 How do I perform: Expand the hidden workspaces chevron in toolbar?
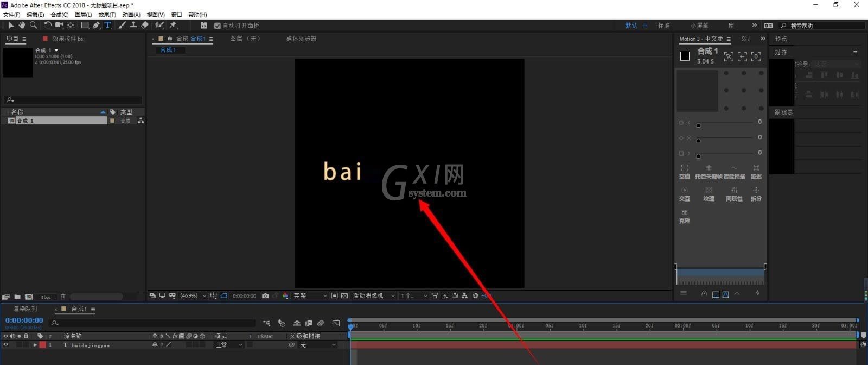754,25
